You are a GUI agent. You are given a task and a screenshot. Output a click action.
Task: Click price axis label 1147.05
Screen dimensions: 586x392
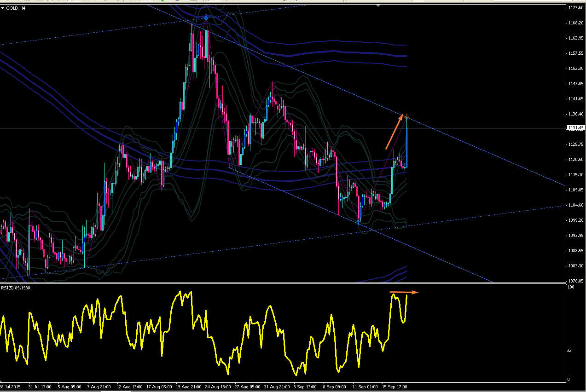tap(576, 84)
